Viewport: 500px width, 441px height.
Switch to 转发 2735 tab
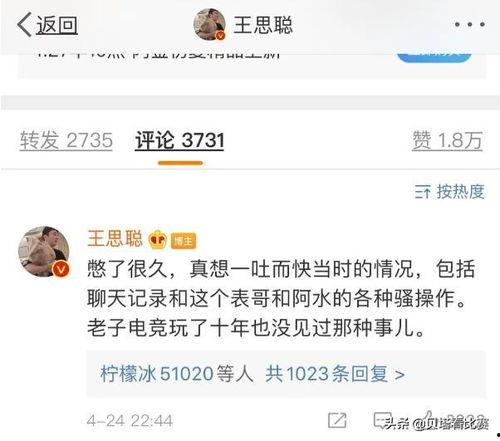pyautogui.click(x=66, y=140)
